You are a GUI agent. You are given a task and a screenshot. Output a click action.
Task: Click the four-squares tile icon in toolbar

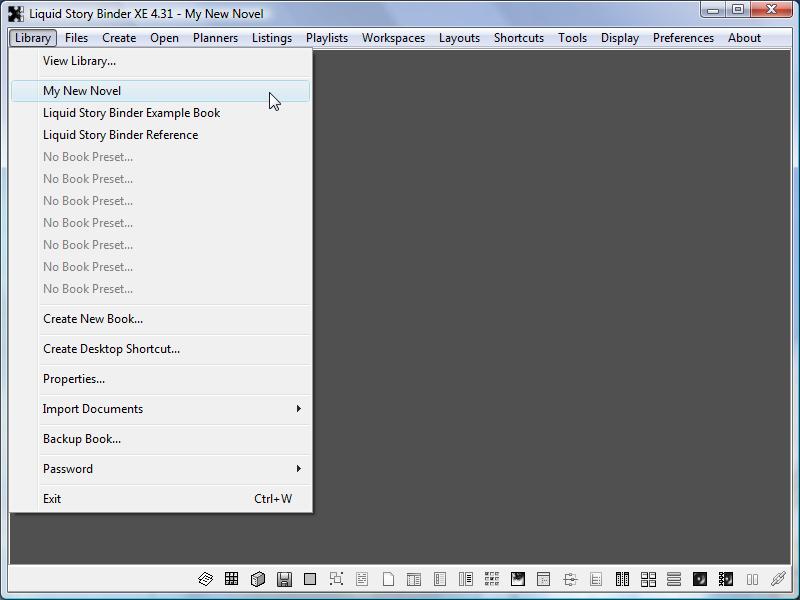(648, 579)
